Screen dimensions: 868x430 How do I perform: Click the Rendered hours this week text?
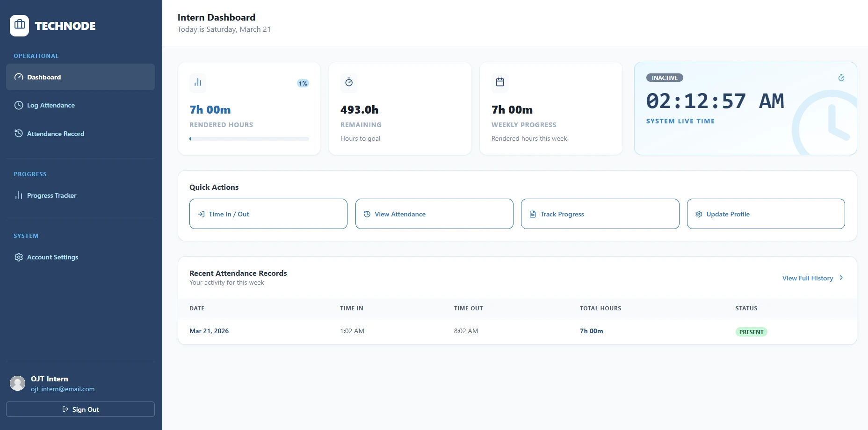(x=529, y=138)
